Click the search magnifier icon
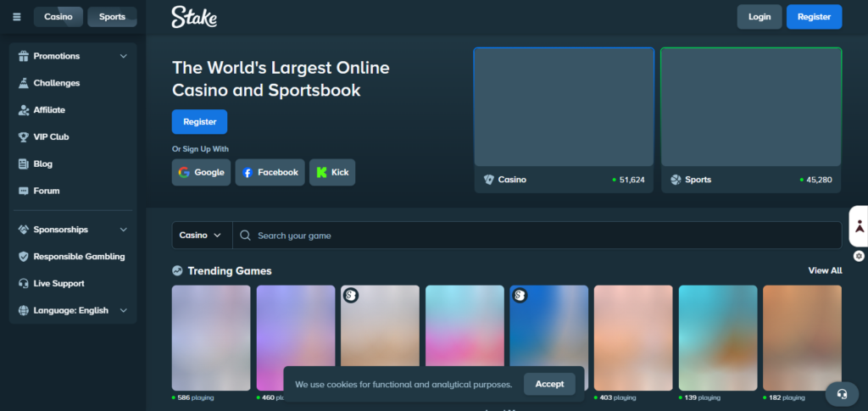The width and height of the screenshot is (868, 411). [245, 236]
